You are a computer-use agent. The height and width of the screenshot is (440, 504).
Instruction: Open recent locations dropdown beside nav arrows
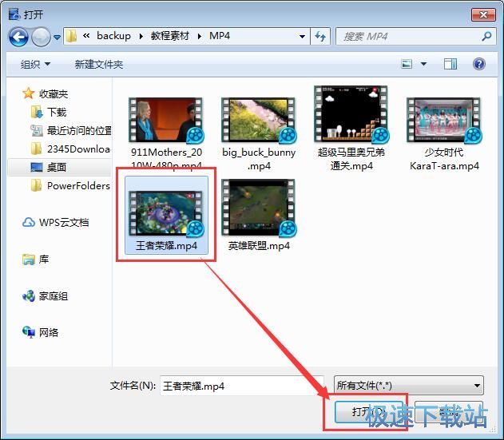(x=57, y=38)
